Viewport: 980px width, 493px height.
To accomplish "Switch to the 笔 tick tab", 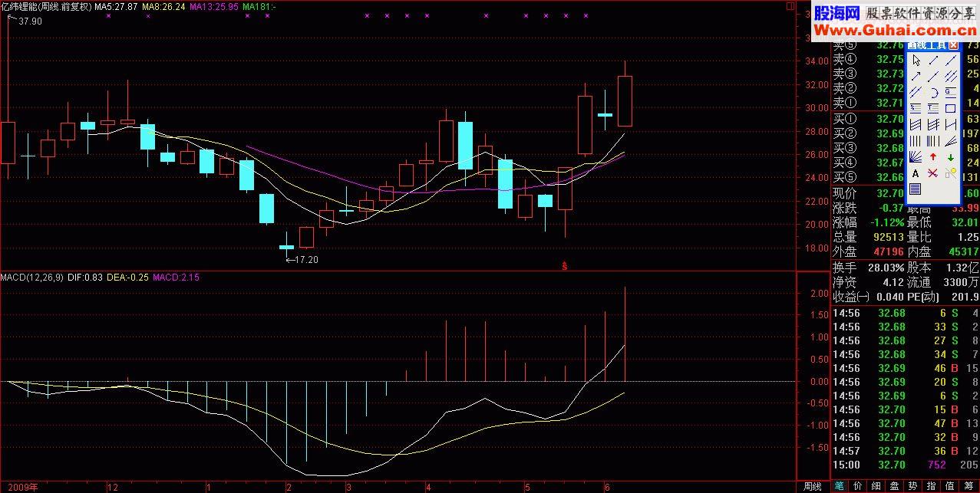I will point(840,486).
